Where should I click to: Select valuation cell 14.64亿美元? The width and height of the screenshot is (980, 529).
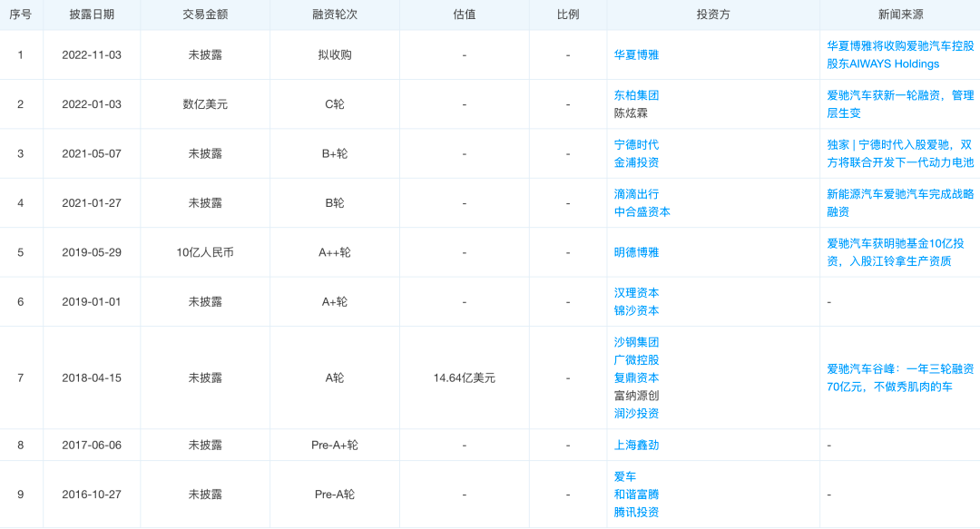click(x=465, y=378)
